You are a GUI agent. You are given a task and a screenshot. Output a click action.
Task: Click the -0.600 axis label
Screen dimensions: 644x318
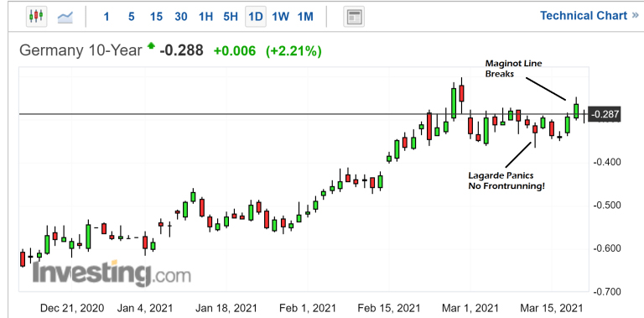(606, 248)
